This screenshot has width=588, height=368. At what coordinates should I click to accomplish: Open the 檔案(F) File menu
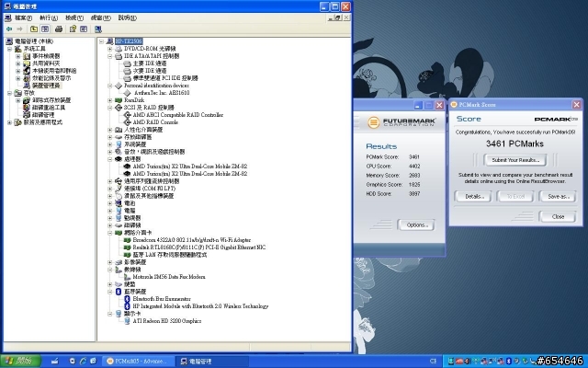[23, 17]
